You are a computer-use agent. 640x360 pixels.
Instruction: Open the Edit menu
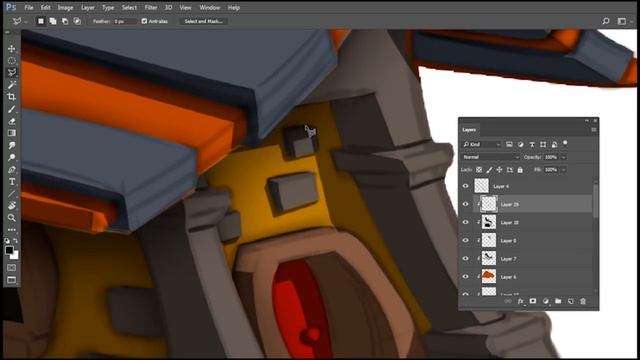tap(45, 8)
